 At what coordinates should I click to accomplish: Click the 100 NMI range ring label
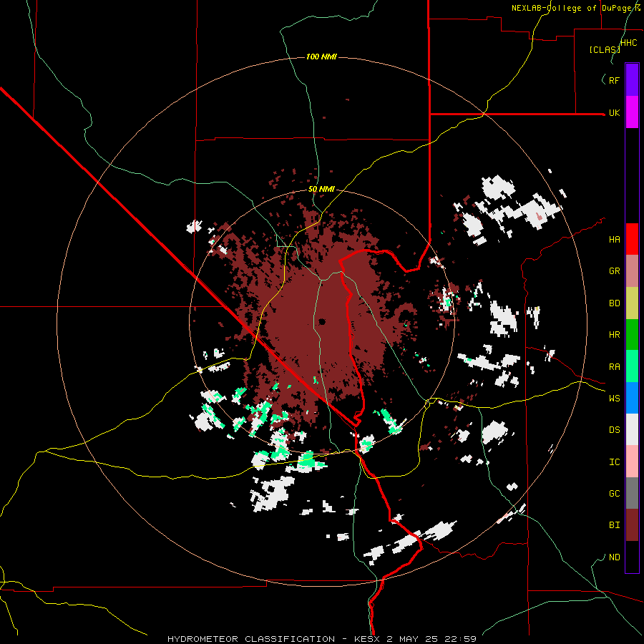click(x=321, y=57)
